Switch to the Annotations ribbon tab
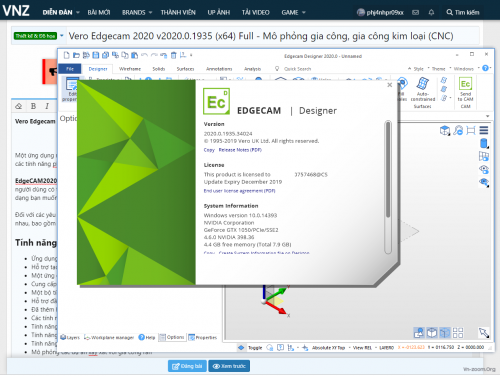This screenshot has height=376, width=500. 219,69
